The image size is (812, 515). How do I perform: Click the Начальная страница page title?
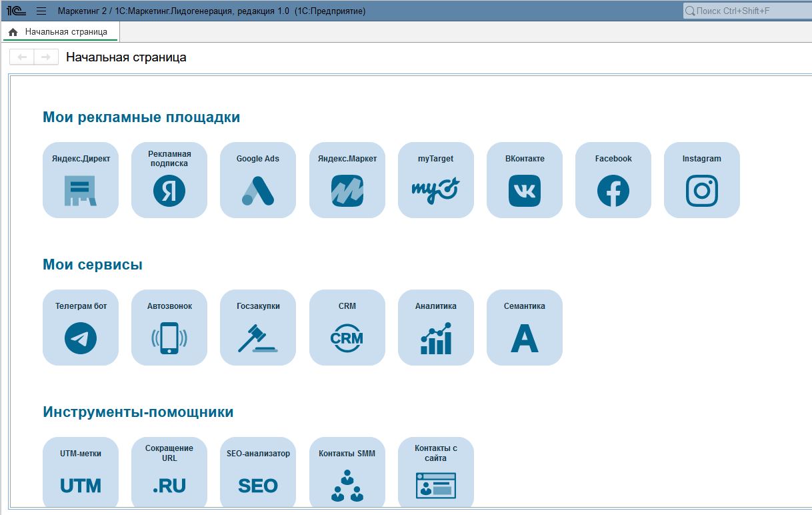(x=126, y=57)
